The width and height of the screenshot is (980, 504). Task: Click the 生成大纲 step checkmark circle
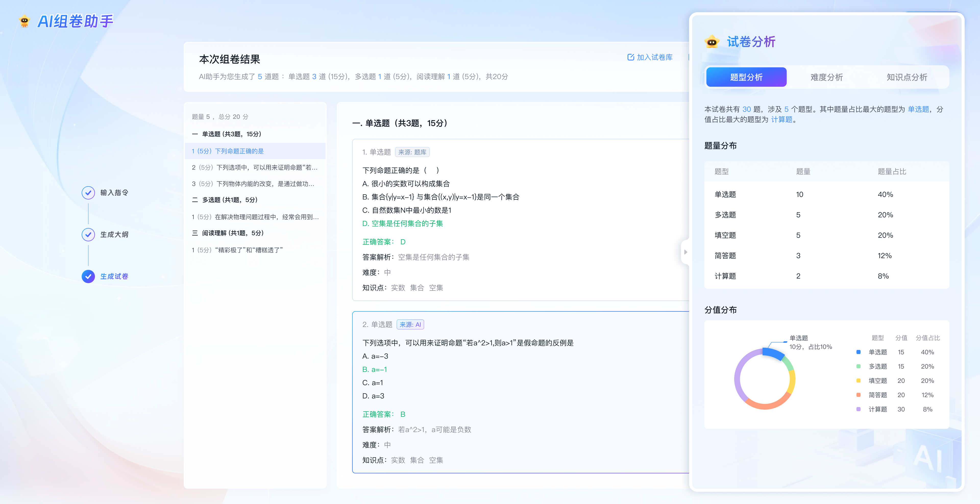[88, 234]
